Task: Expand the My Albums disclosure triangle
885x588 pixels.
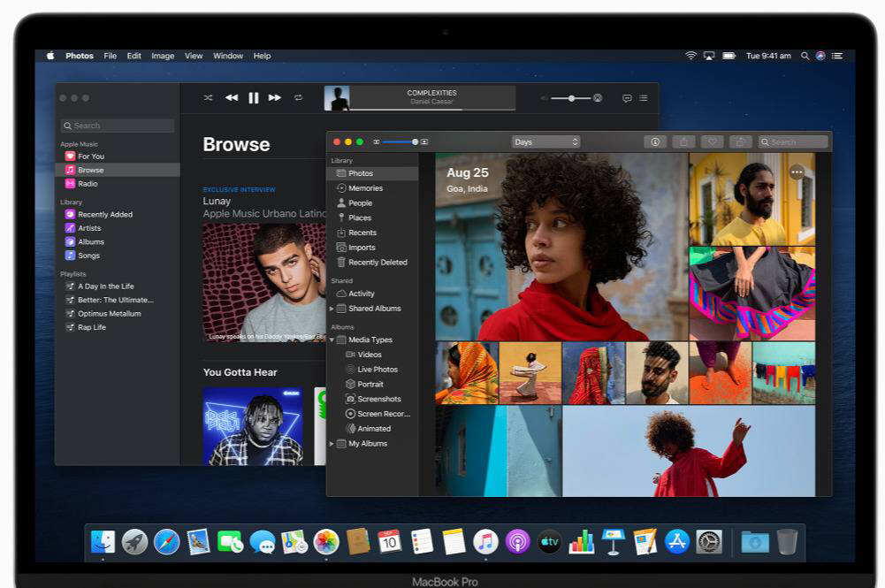Action: click(332, 444)
